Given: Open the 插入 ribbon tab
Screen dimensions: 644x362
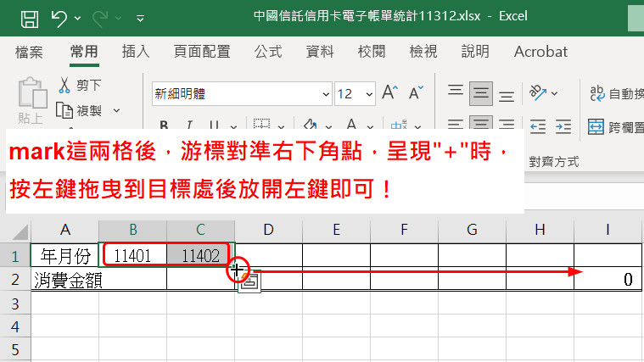Looking at the screenshot, I should 136,52.
